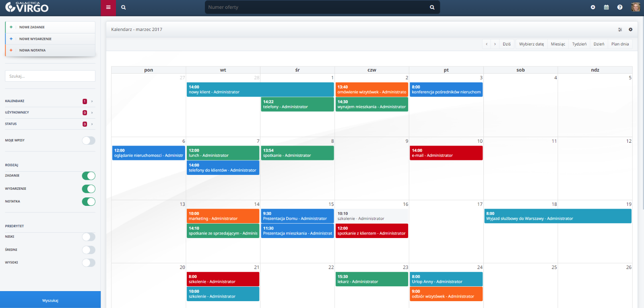Open the calendar icon in top bar
The height and width of the screenshot is (308, 644).
click(x=606, y=7)
